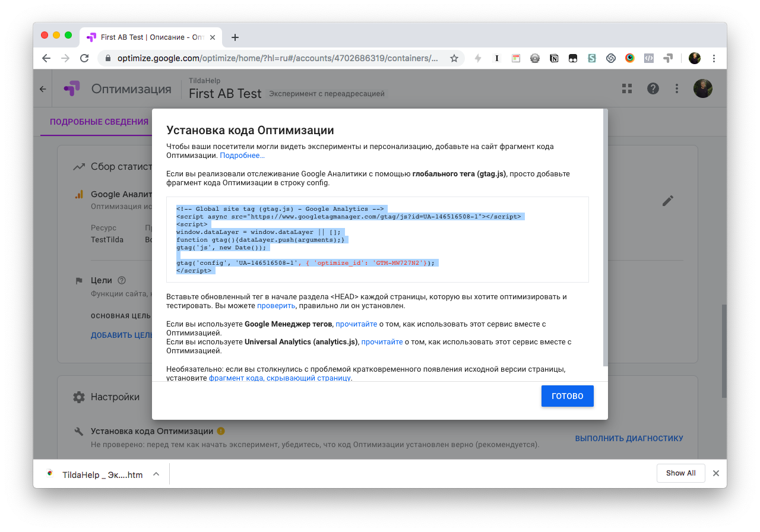This screenshot has height=532, width=760.
Task: Click the dialog heading Установка кода Оптимизации
Action: coord(250,130)
